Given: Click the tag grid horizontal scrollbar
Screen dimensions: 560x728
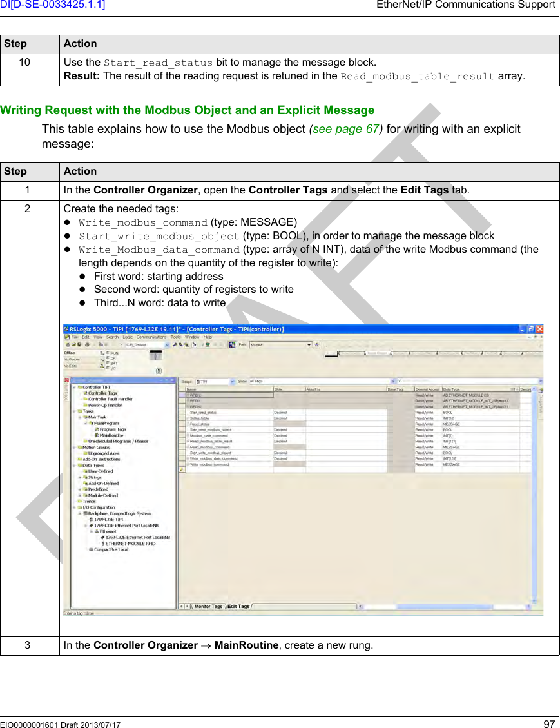Looking at the screenshot, I should click(445, 607).
